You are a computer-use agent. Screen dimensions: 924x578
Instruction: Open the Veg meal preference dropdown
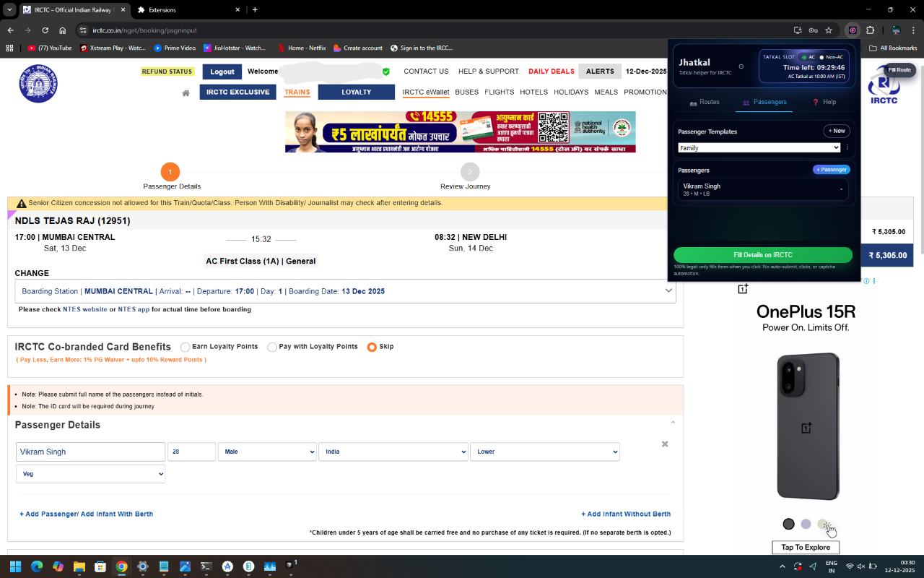pos(90,474)
